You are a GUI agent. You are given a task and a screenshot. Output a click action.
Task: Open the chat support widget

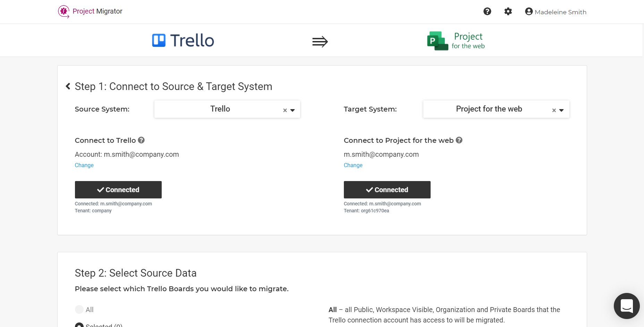point(627,306)
